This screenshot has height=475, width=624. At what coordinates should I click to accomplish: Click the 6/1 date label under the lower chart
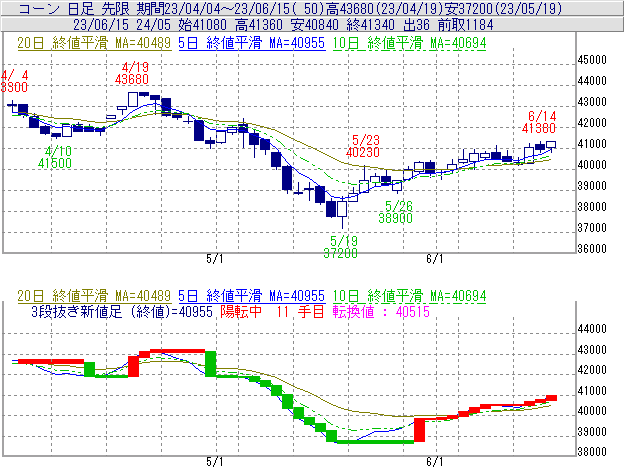tap(435, 462)
